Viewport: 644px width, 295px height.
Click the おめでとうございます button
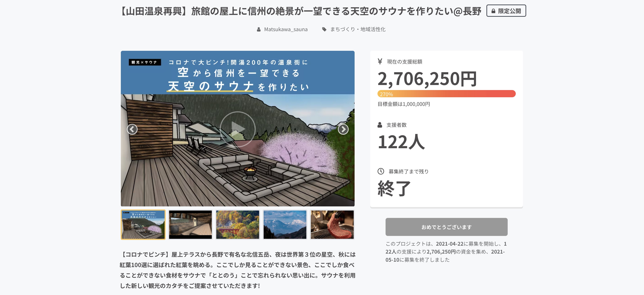[x=446, y=227]
